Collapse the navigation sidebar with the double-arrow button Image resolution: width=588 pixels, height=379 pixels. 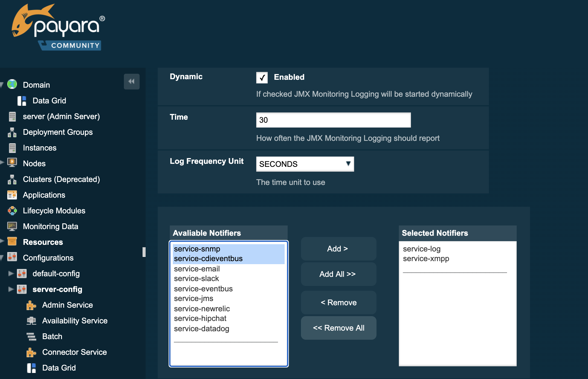point(131,82)
